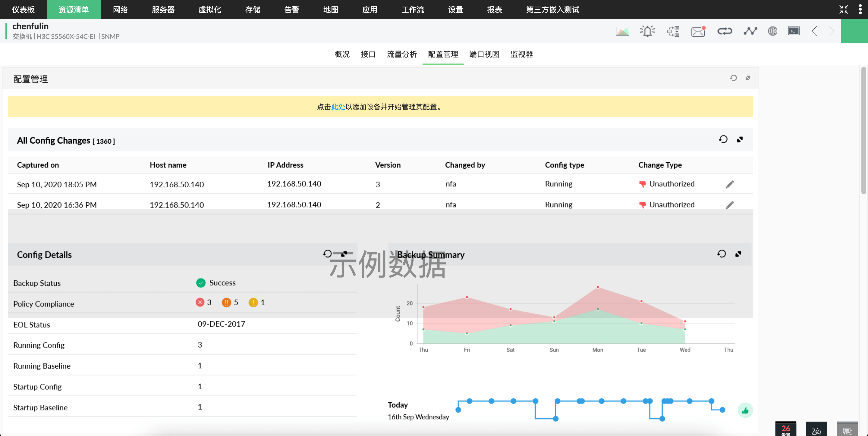Refresh the All Config Changes widget
This screenshot has width=868, height=436.
click(723, 139)
